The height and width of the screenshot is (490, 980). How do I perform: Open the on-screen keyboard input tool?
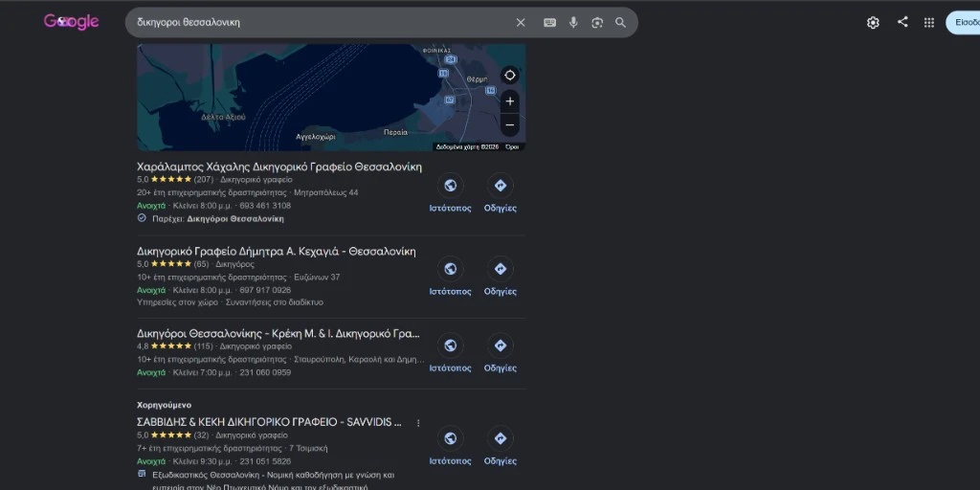coord(549,23)
